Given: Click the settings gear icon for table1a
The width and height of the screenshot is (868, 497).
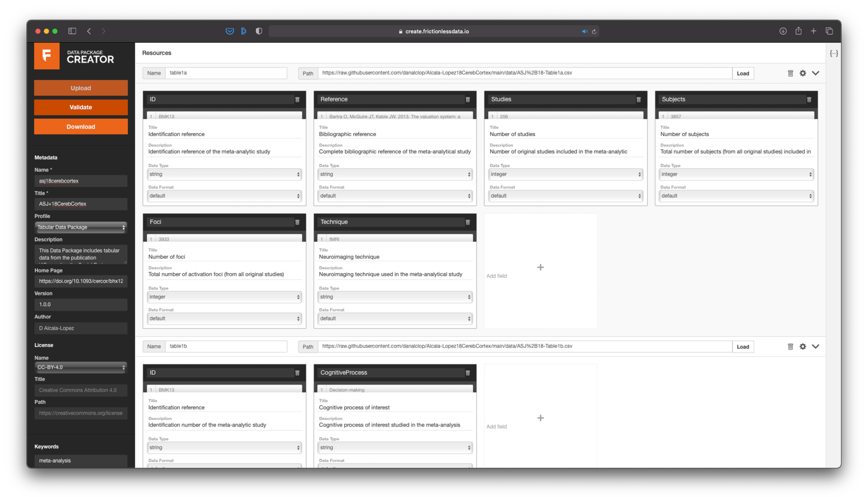Looking at the screenshot, I should [803, 73].
